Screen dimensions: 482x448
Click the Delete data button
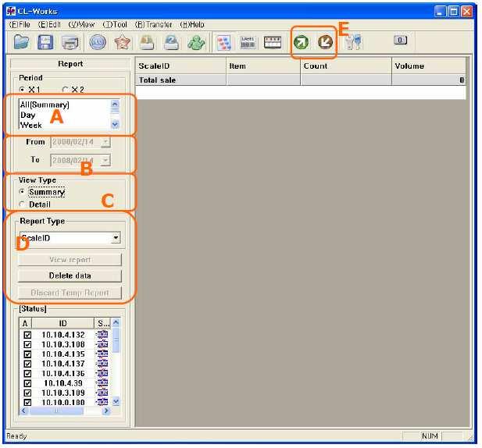[70, 276]
